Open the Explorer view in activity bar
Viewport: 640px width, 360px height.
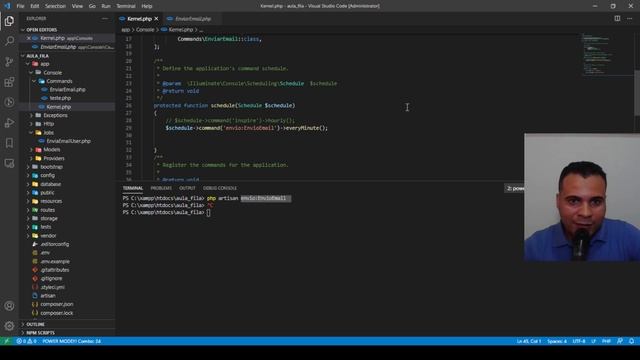coord(9,21)
